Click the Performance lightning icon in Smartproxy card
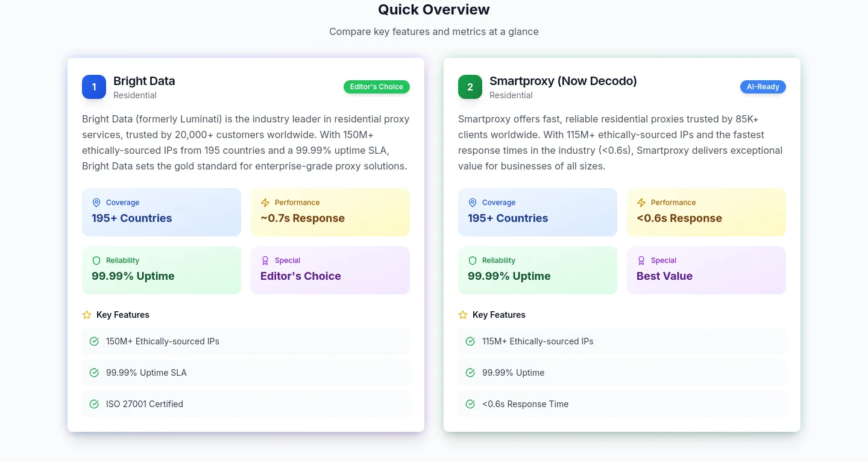This screenshot has width=868, height=462. click(x=641, y=203)
